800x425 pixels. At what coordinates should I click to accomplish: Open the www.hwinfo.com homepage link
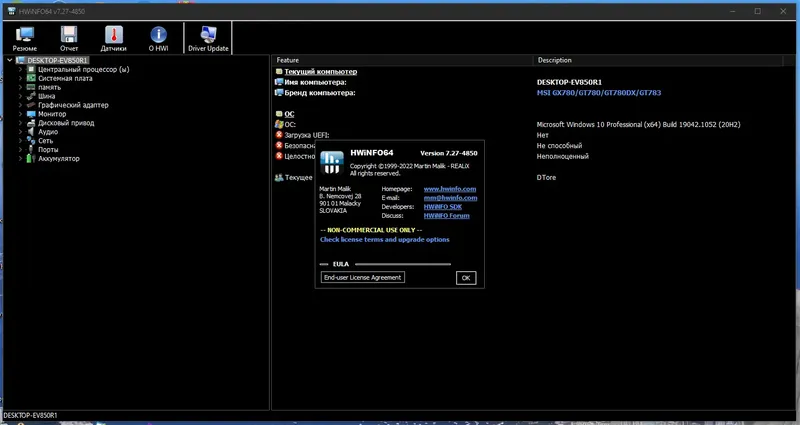click(x=450, y=189)
